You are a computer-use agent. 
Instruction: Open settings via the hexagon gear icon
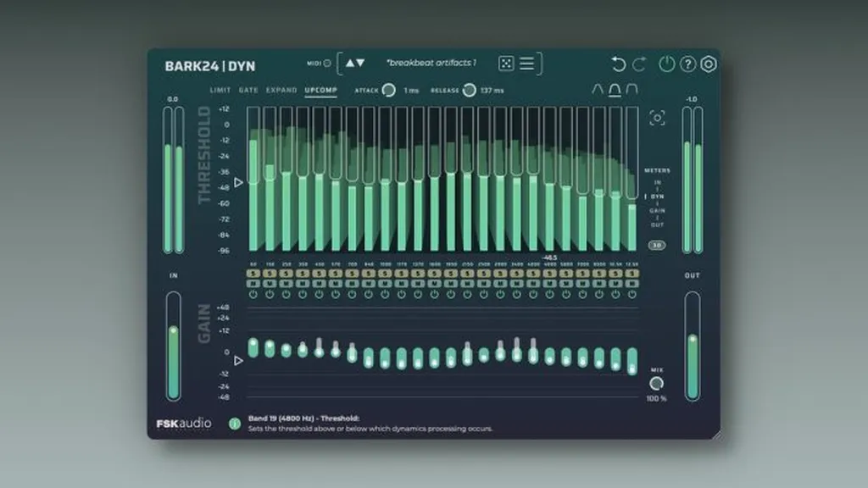coord(709,64)
